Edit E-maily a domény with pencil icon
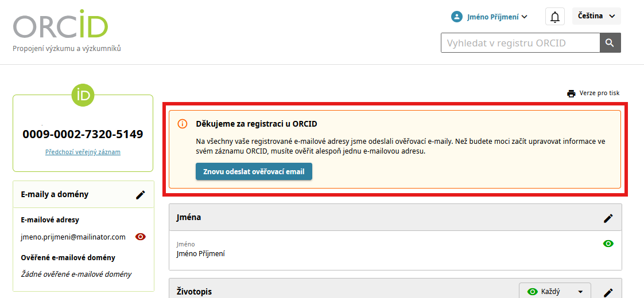 141,195
